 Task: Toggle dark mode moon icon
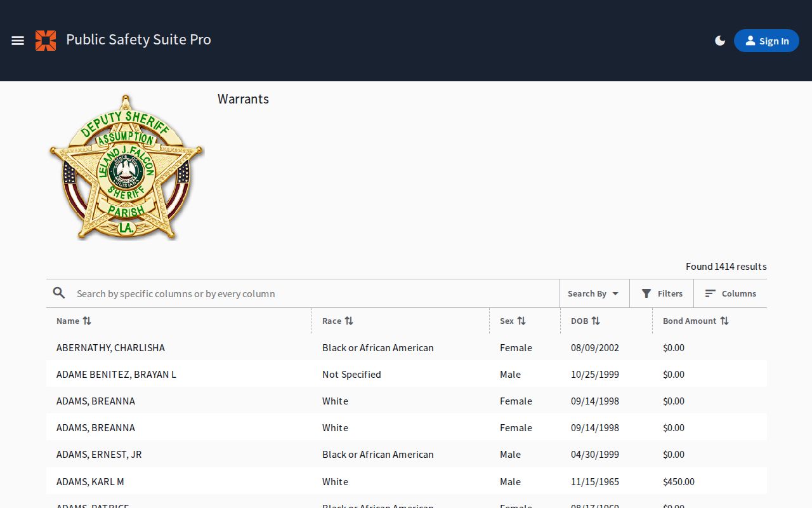point(720,41)
